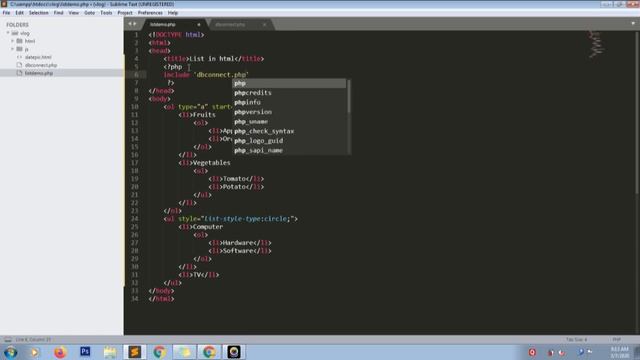Expand the html folder arrow
The image size is (640, 360).
tap(13, 41)
